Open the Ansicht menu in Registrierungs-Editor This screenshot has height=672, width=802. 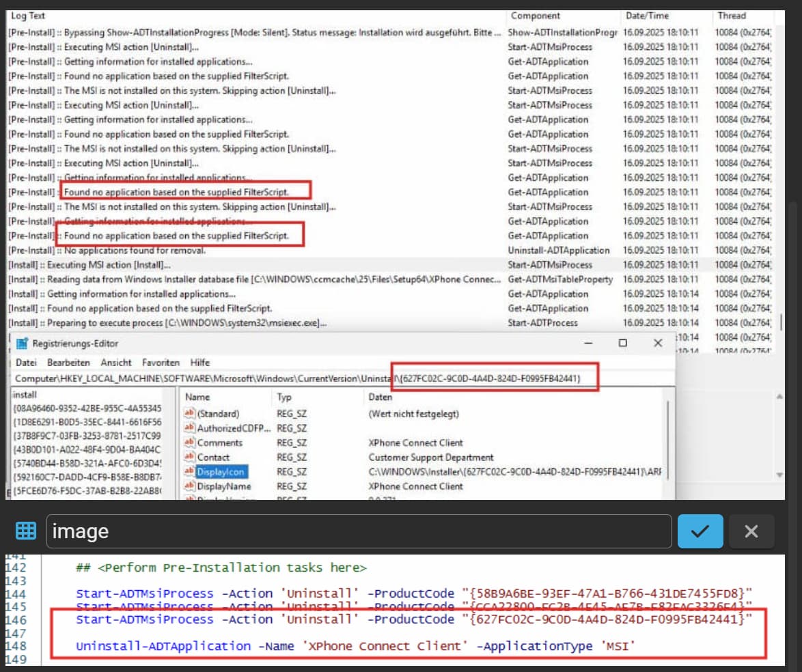pos(116,363)
